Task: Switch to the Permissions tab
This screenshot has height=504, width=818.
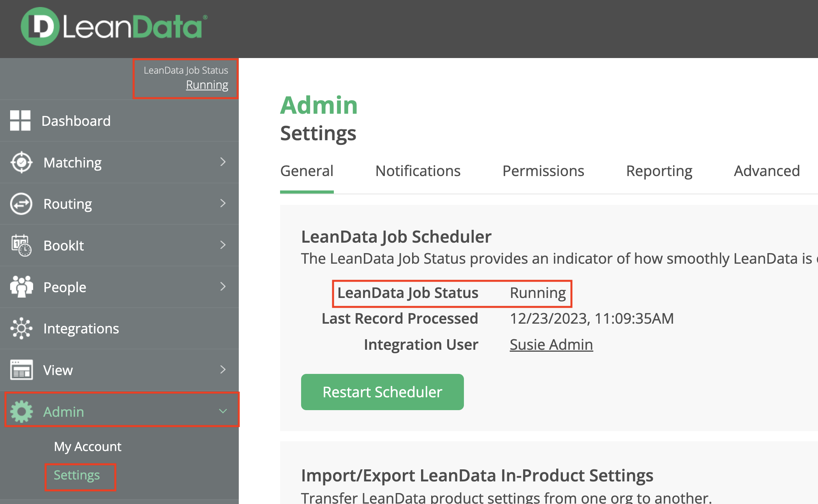Action: click(x=543, y=171)
